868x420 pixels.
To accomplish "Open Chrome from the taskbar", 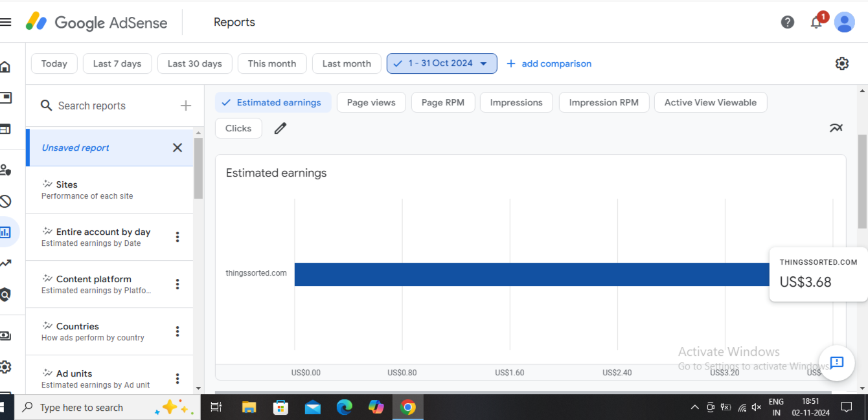I will [407, 407].
